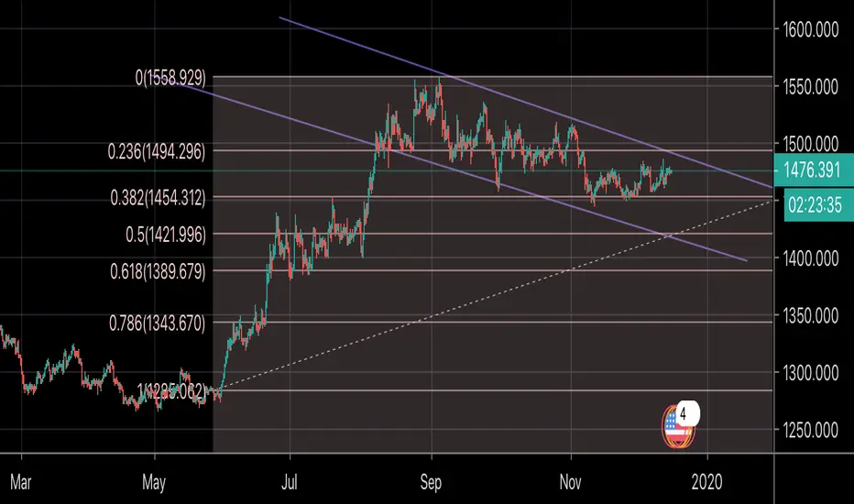Select the Fibonacci 0.236(1494.296) level label

pos(157,151)
